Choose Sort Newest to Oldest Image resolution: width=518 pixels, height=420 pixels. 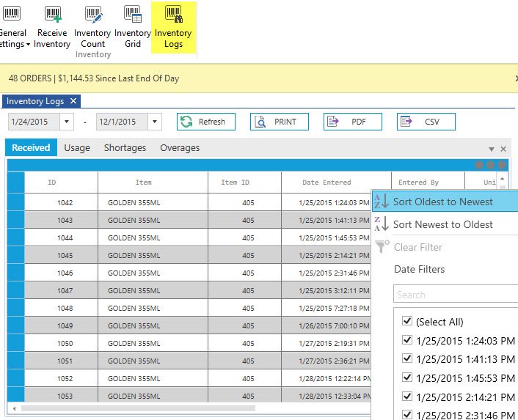pos(442,224)
